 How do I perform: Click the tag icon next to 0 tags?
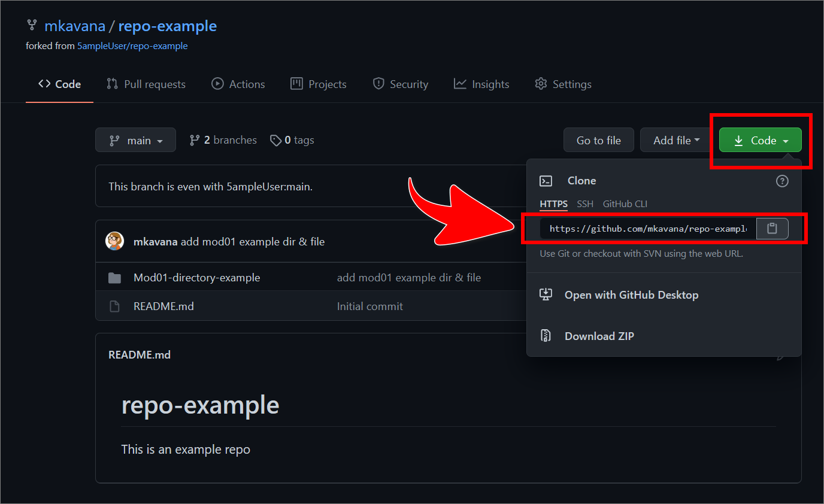[x=276, y=141]
